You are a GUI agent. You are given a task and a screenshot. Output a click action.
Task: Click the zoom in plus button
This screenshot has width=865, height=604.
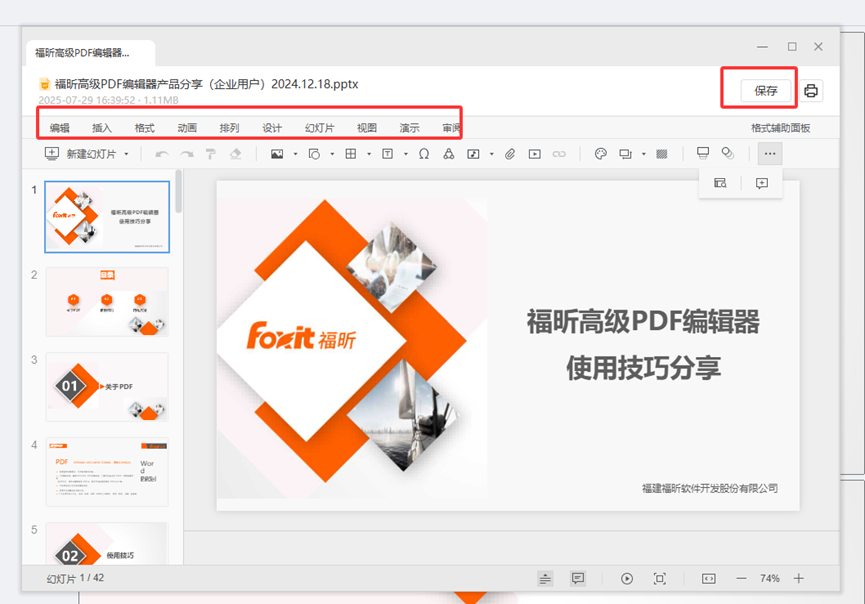click(799, 579)
